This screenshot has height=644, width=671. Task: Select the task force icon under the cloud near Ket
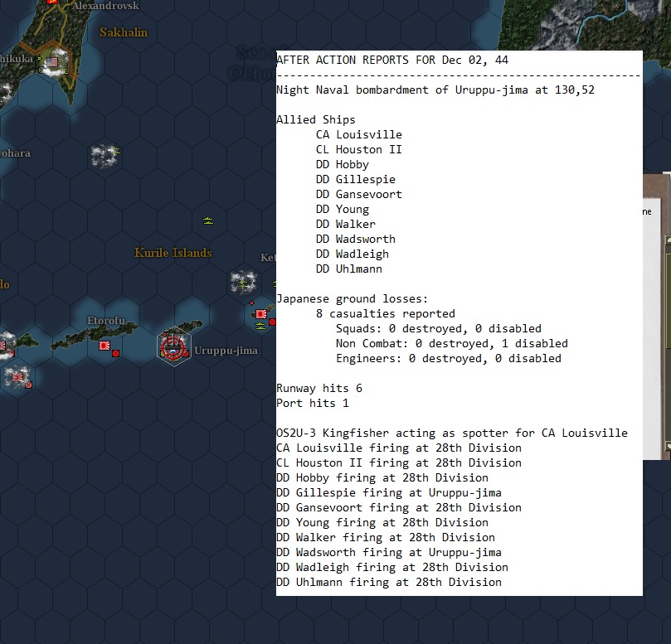(x=243, y=283)
